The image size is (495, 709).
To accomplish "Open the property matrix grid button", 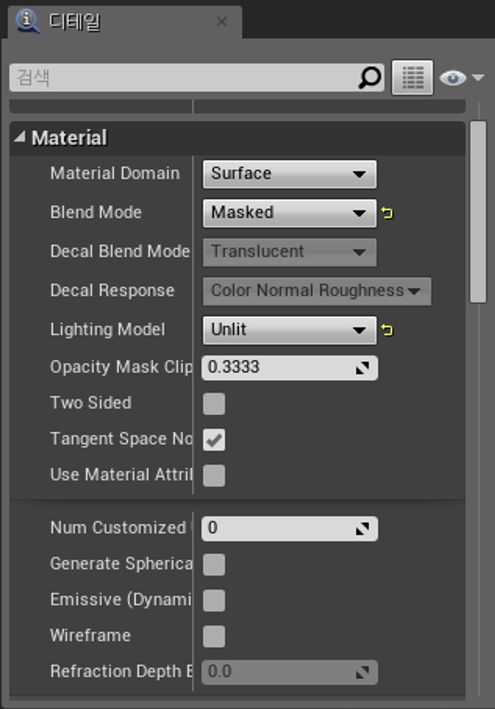I will (x=412, y=78).
